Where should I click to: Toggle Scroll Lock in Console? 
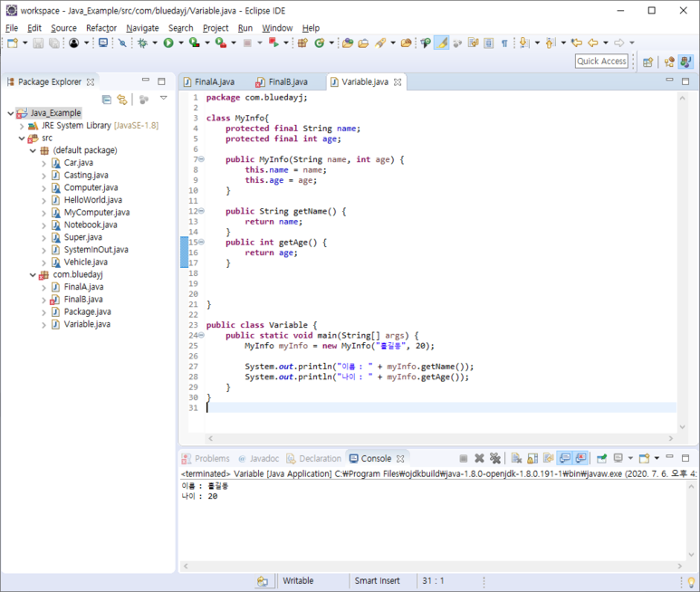coord(532,459)
